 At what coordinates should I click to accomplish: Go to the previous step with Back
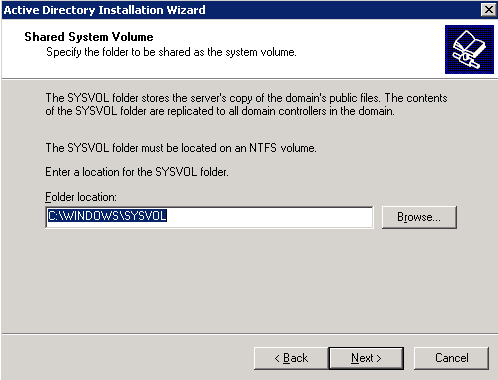click(x=291, y=358)
